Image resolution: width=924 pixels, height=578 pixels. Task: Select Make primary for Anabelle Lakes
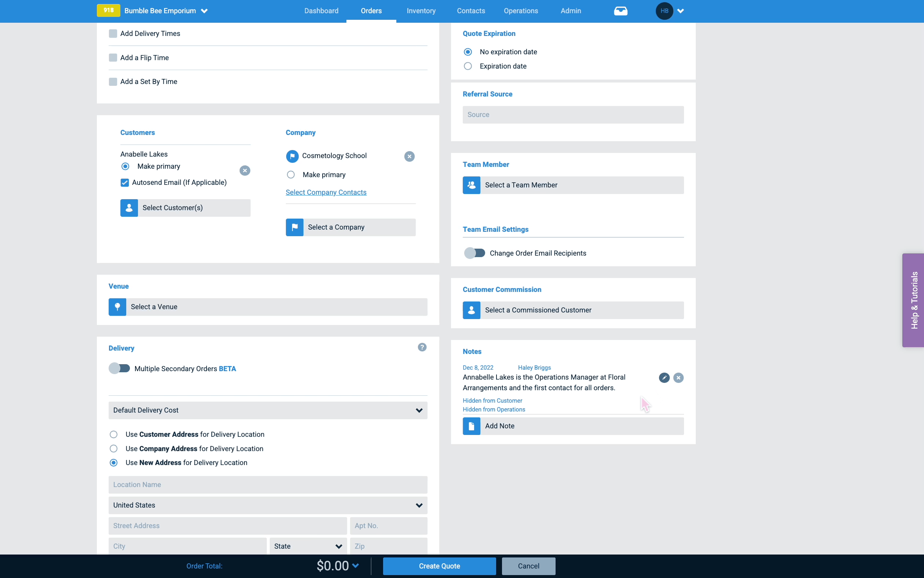[x=125, y=166]
